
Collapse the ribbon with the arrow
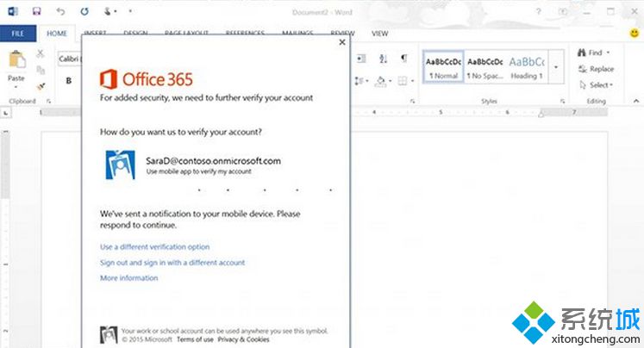(636, 101)
